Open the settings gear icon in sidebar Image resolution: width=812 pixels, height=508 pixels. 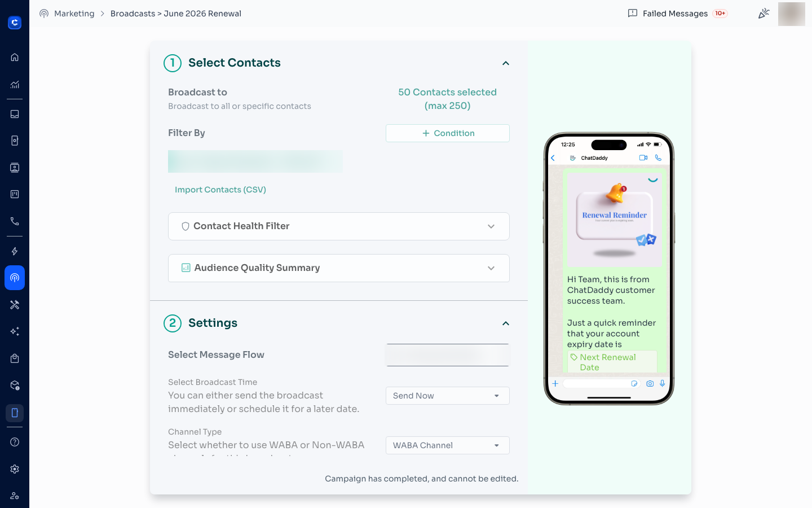click(15, 469)
